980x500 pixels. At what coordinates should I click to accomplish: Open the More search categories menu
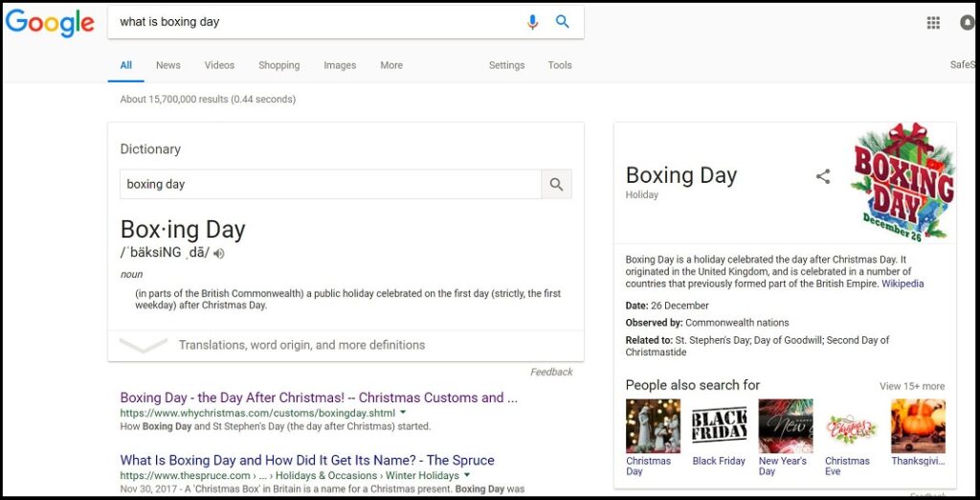click(391, 65)
